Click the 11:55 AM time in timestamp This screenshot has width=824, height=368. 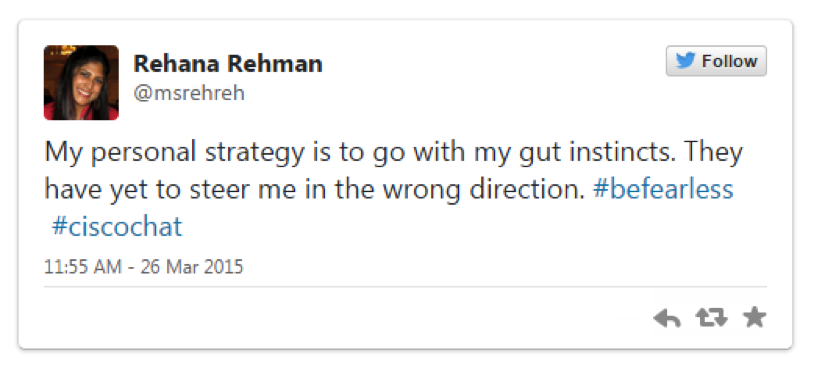[83, 267]
